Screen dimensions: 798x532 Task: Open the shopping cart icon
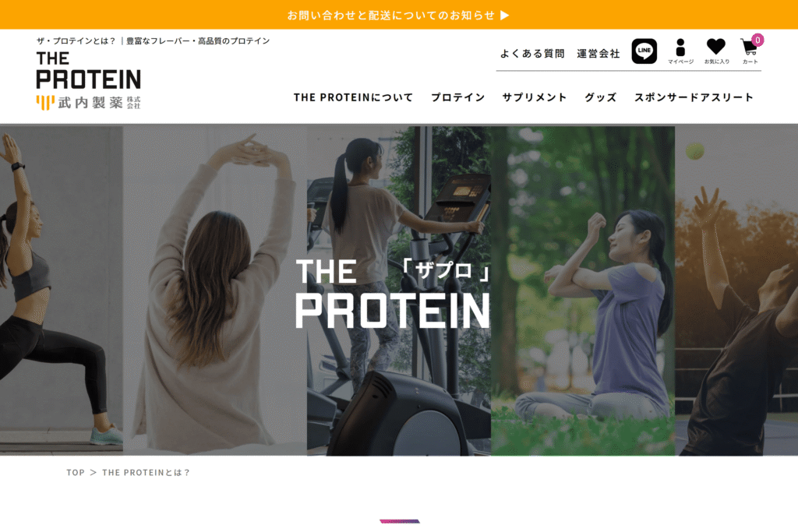[749, 51]
